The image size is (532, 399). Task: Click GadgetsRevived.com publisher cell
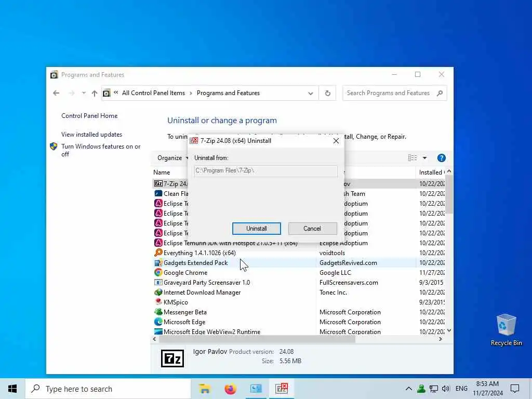348,262
